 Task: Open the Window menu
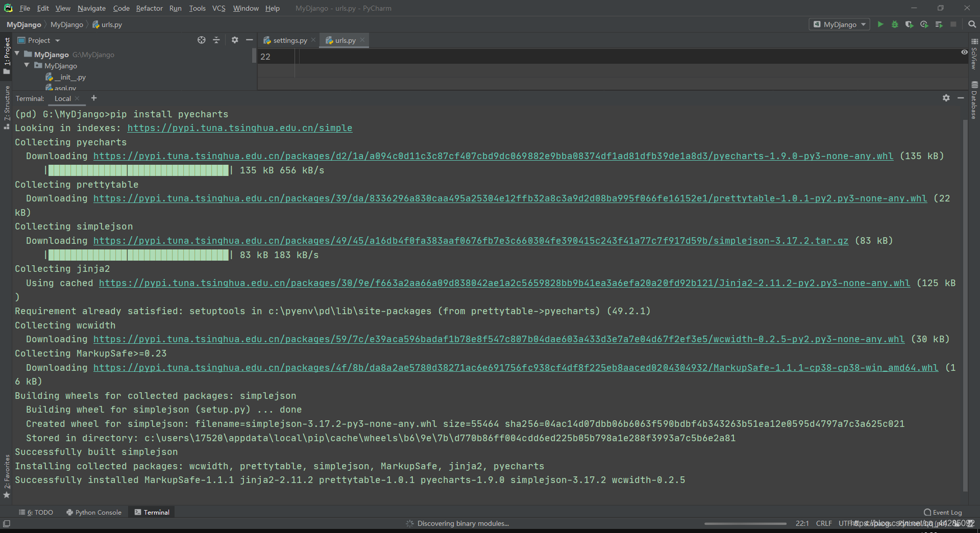pos(246,8)
